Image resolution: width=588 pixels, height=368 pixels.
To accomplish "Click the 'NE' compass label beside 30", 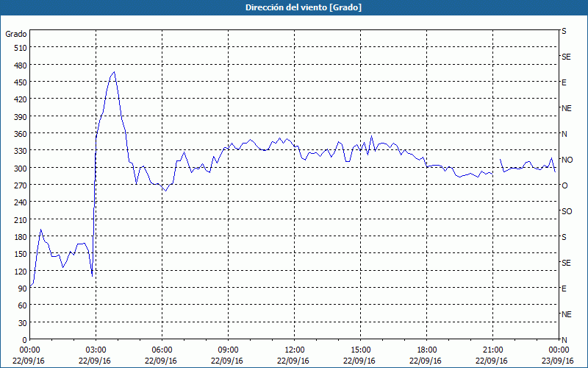I will click(566, 314).
